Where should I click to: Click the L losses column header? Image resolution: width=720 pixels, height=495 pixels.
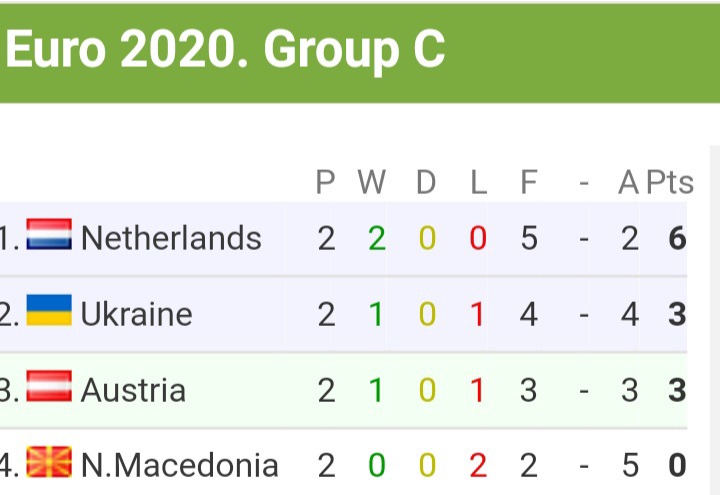click(x=478, y=183)
